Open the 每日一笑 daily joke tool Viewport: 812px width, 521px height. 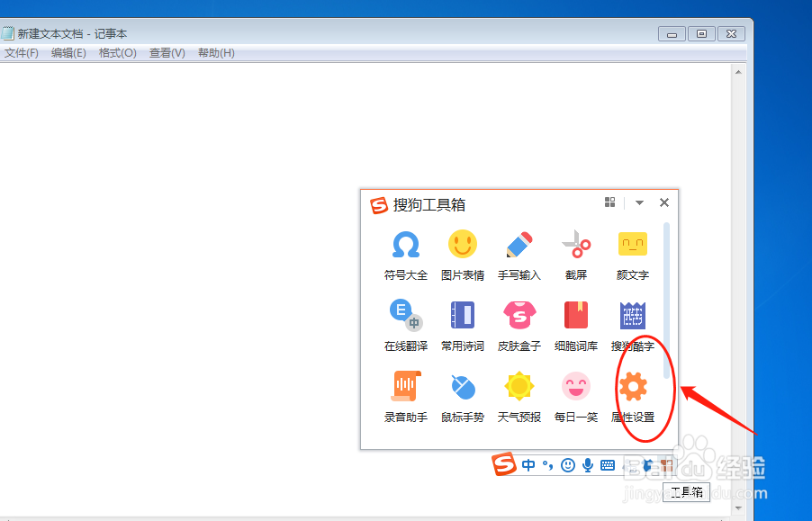[x=576, y=398]
